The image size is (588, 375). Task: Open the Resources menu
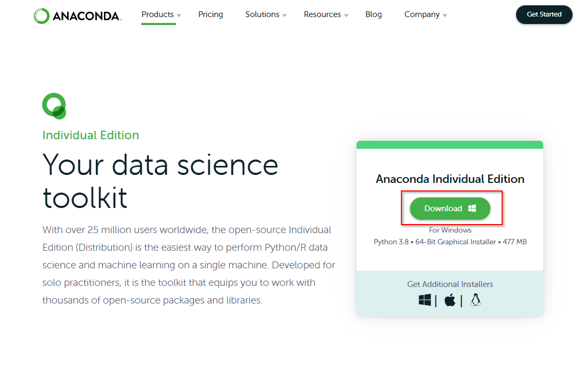coord(322,14)
